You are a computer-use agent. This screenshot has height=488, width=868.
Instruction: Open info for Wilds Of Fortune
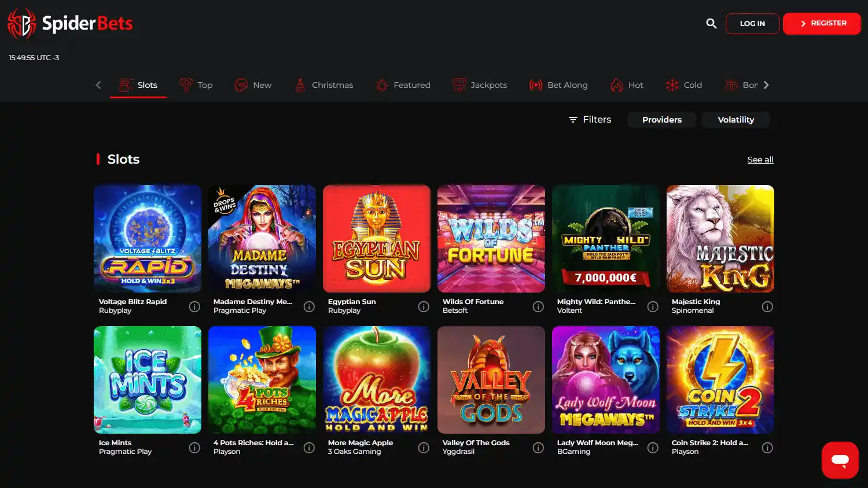(538, 306)
